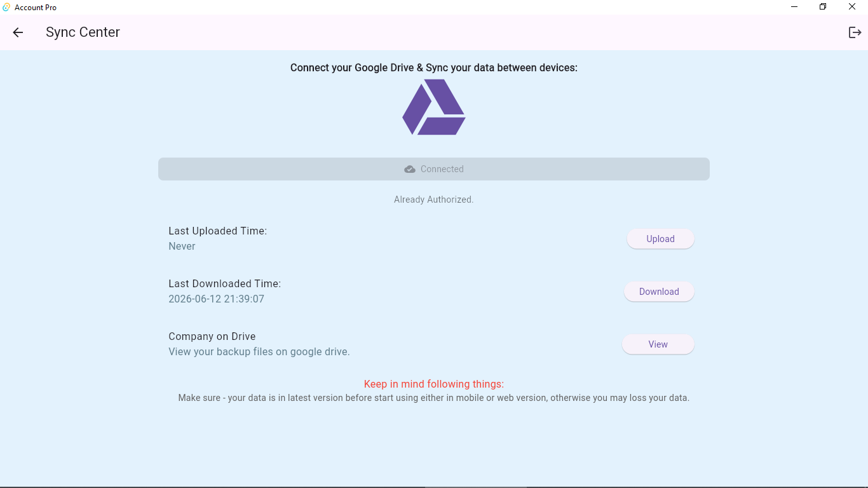The image size is (868, 488).
Task: Click the 'Never' upload time value
Action: click(x=182, y=247)
